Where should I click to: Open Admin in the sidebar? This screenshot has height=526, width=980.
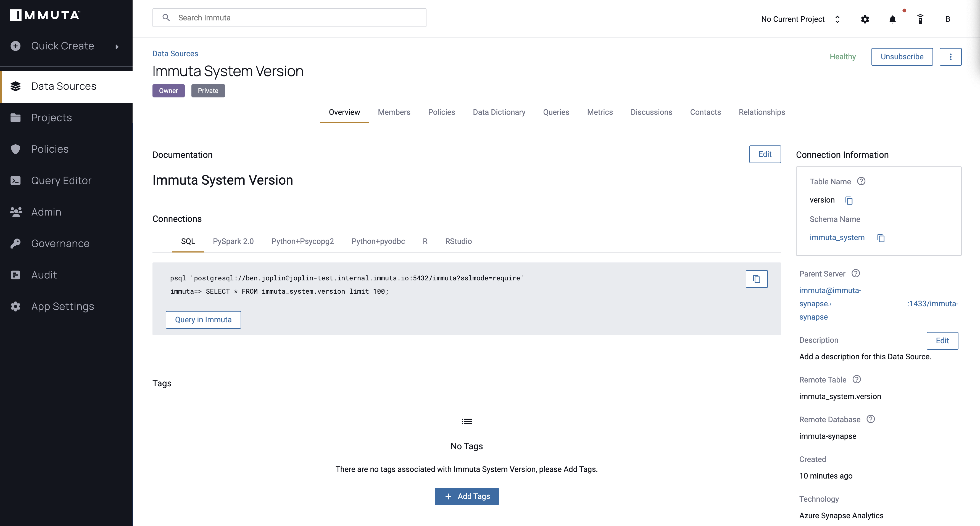coord(67,212)
